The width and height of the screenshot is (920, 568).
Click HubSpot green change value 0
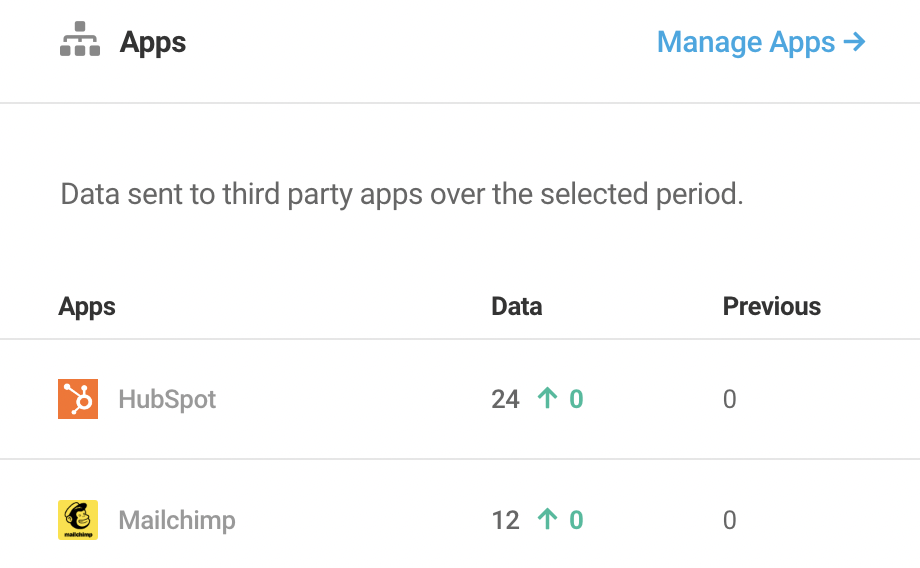(576, 400)
